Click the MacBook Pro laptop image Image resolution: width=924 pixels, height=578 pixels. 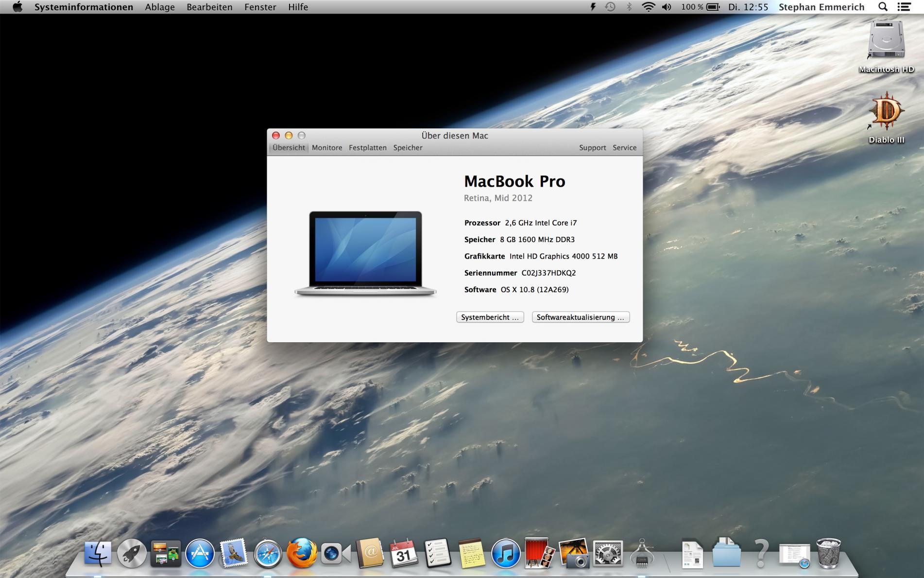tap(365, 253)
